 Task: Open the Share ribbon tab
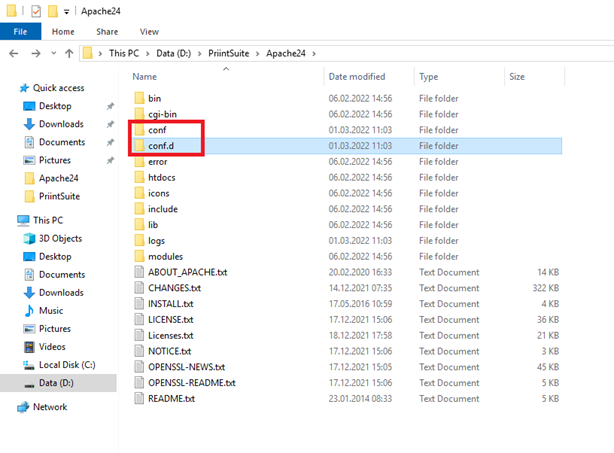click(106, 32)
